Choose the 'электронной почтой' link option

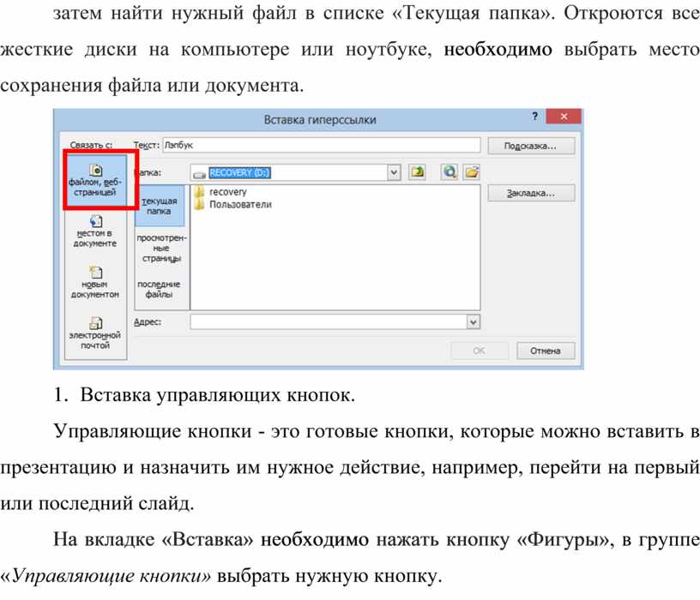tap(94, 334)
